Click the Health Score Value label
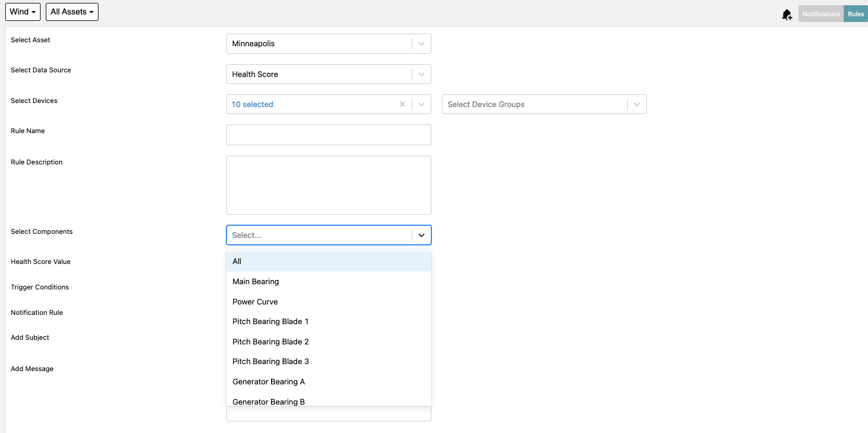Screen dimensions: 868x433 41,262
